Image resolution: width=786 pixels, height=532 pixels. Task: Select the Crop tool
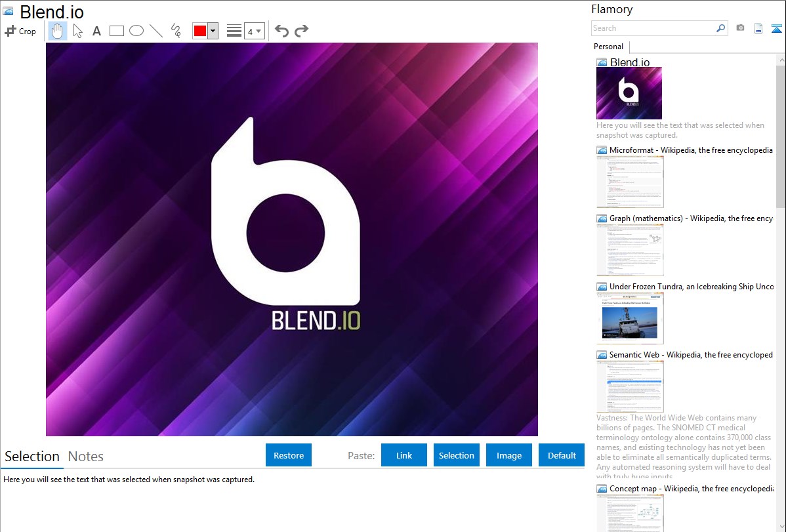(20, 31)
